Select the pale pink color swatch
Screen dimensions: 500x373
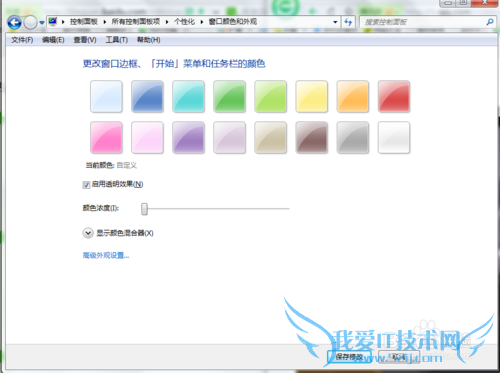pyautogui.click(x=147, y=138)
